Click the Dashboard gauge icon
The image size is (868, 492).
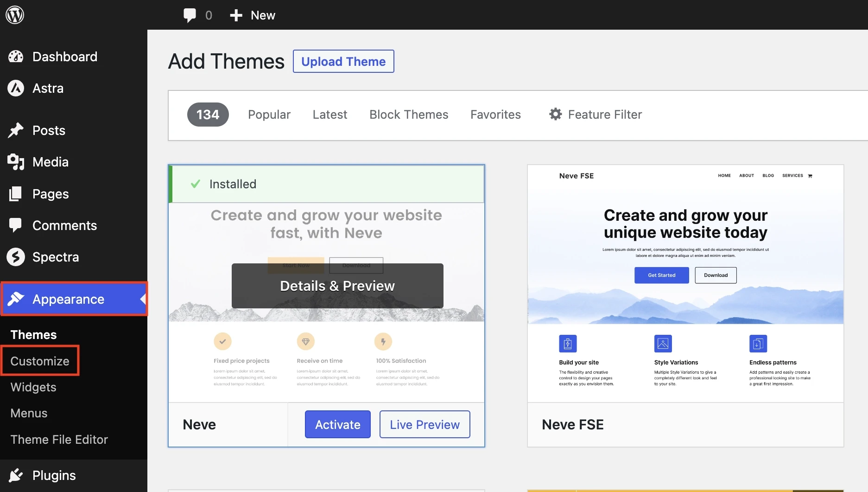pos(16,57)
